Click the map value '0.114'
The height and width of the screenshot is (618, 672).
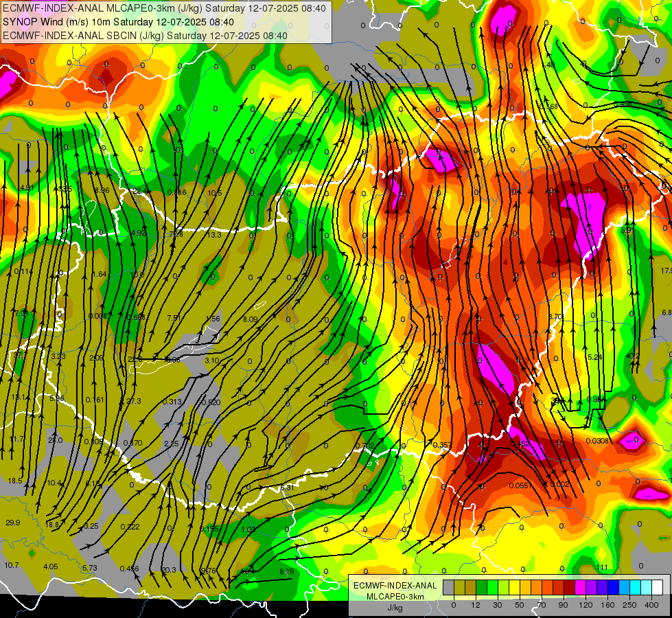[23, 271]
